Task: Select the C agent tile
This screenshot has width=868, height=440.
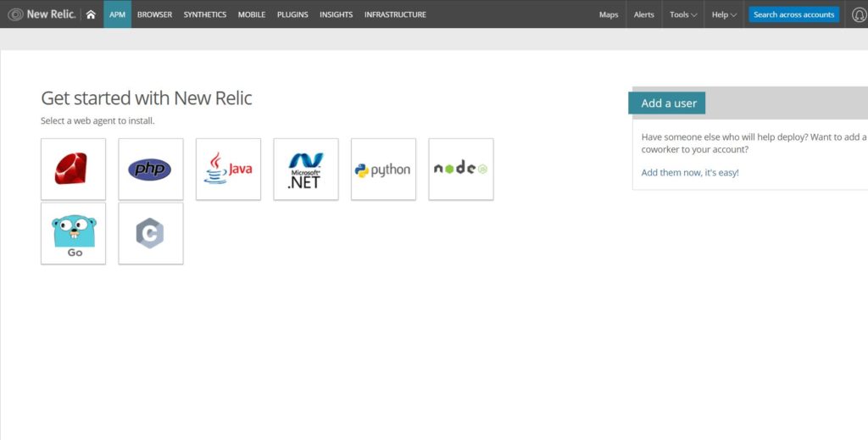Action: pyautogui.click(x=151, y=233)
